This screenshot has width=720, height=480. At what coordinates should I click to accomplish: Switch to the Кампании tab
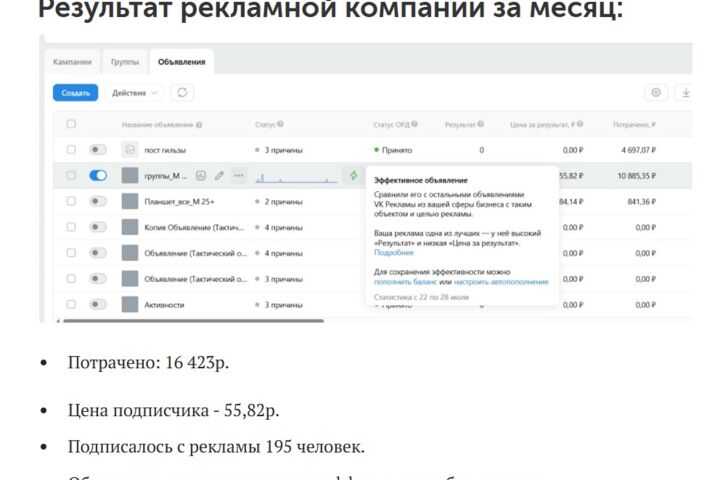click(x=72, y=62)
